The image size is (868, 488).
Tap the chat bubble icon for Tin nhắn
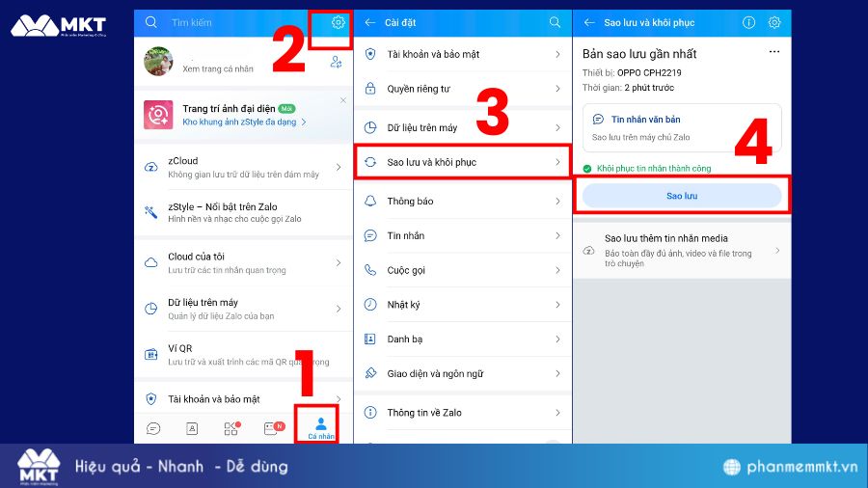(370, 235)
